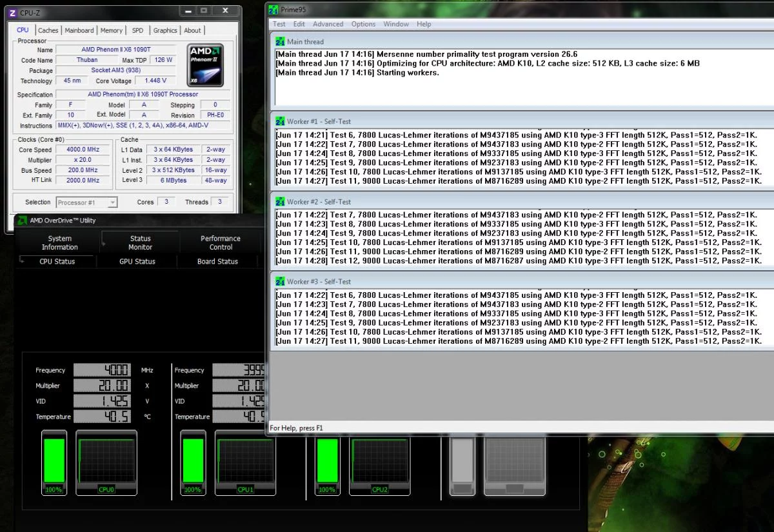Click the Worker #1 Test 11 log line
This screenshot has width=774, height=532.
(x=518, y=181)
